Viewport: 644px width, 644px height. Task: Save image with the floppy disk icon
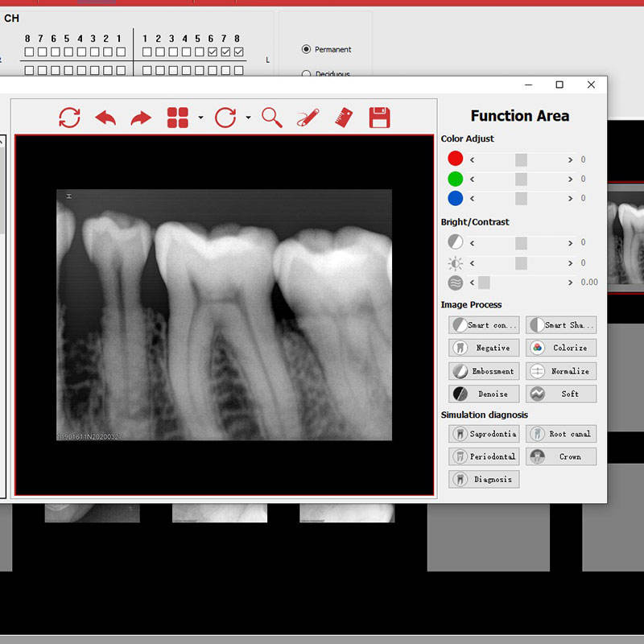[379, 118]
